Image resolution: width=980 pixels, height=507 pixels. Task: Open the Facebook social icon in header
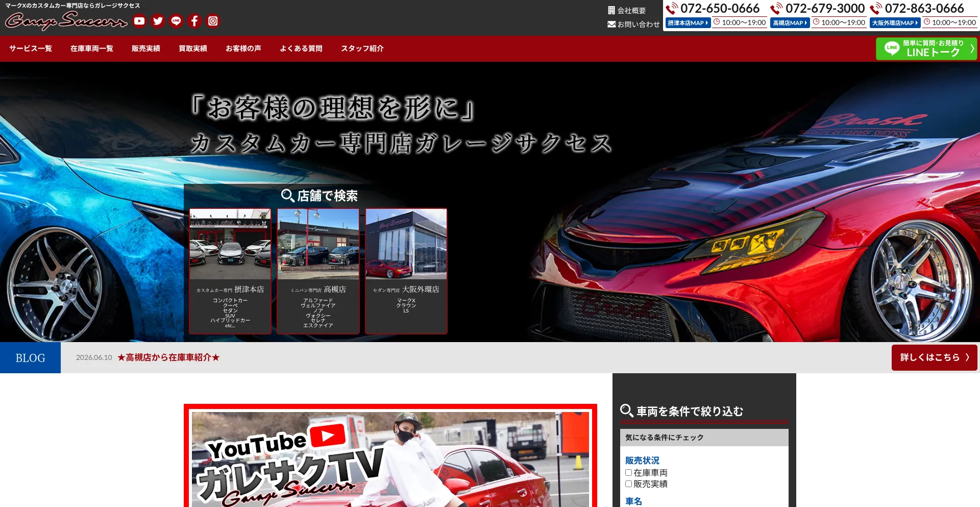[194, 21]
